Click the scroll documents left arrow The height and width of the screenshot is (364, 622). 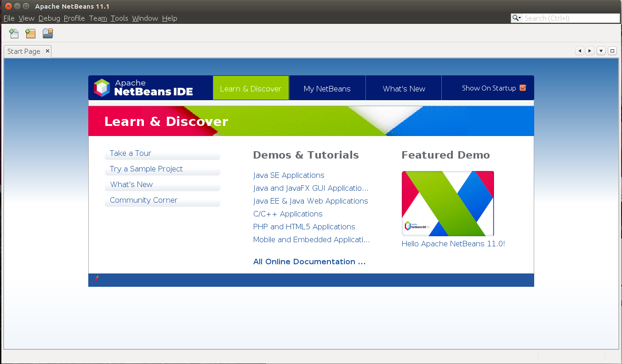pos(579,51)
